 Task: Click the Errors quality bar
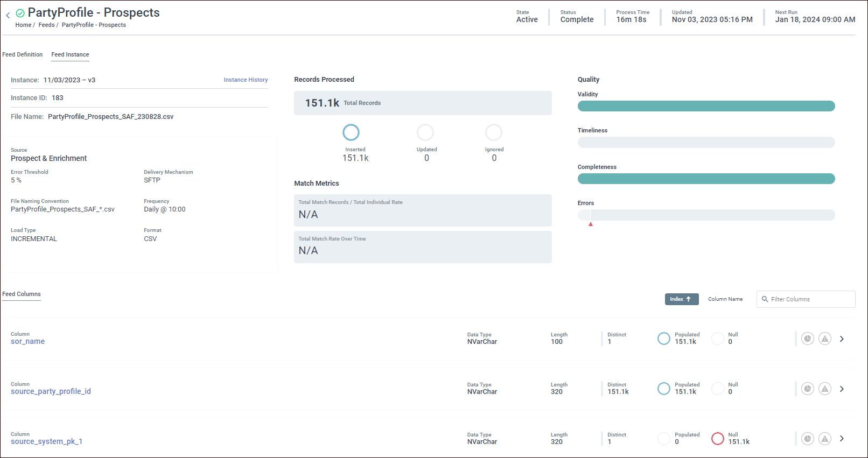(x=706, y=215)
